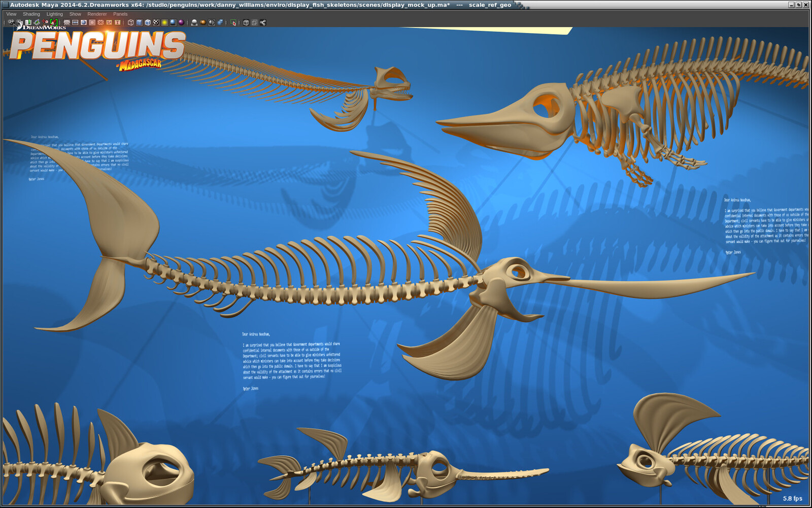Toggle 2D Pan/Zoom icon
This screenshot has height=508, width=812.
[45, 22]
